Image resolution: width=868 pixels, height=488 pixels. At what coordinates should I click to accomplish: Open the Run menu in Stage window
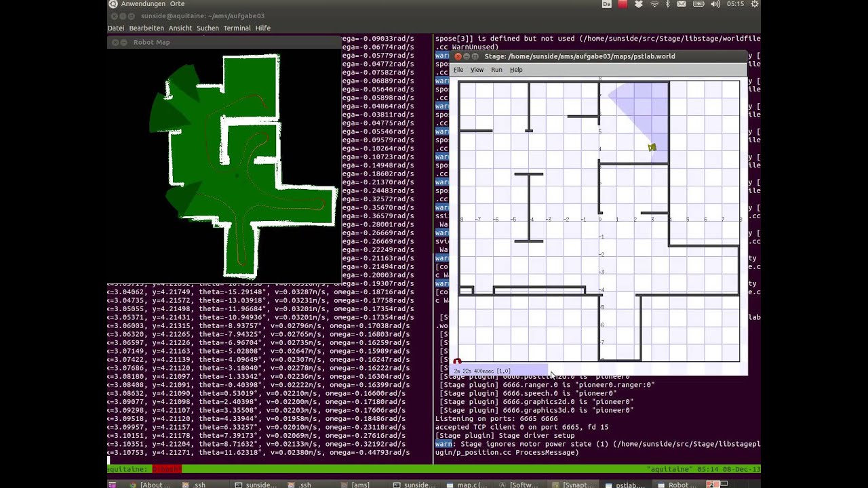[x=496, y=70]
